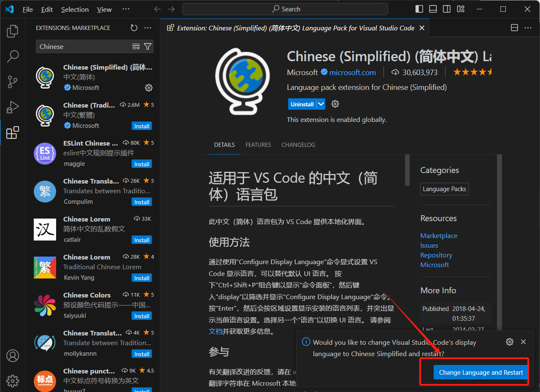Open the Manage gear in activity bar
Viewport: 540px width, 392px height.
pos(13,381)
